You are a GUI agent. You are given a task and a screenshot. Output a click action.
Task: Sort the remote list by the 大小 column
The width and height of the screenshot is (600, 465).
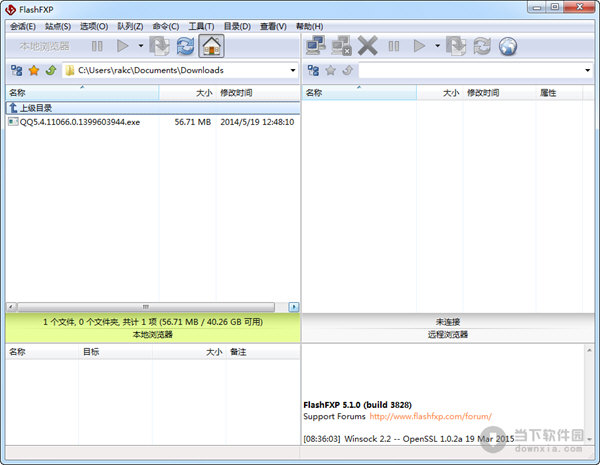pos(440,93)
